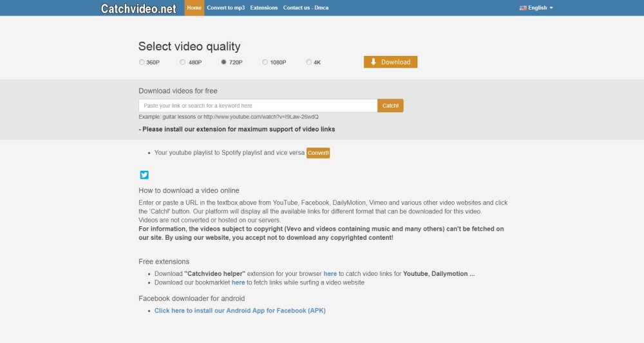This screenshot has height=343, width=644.
Task: Click the US flag language icon
Action: point(523,8)
